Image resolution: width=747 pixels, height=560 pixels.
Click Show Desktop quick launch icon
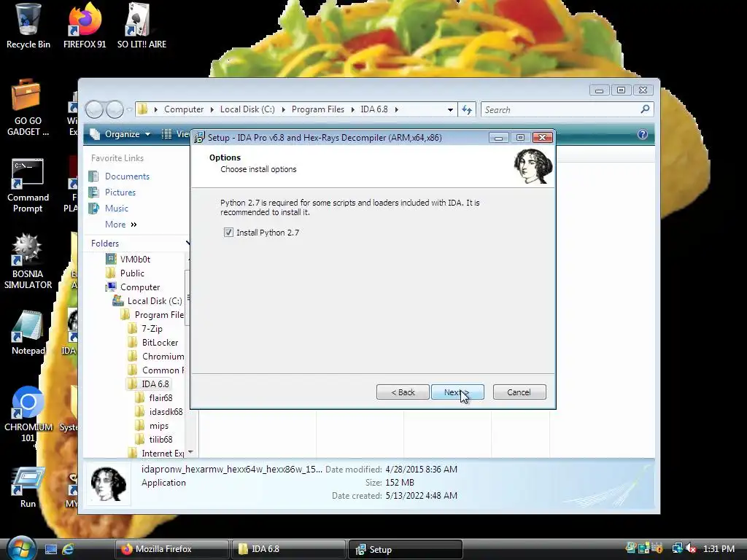[51, 549]
